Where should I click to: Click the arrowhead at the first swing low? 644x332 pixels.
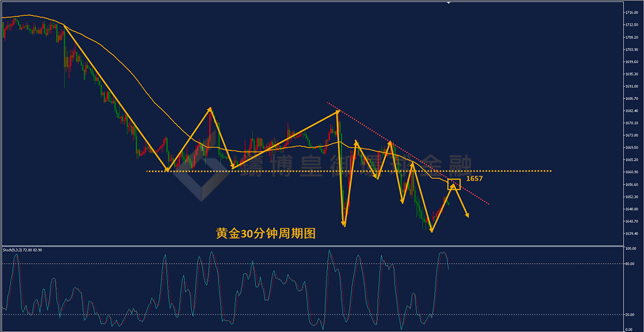(x=166, y=169)
